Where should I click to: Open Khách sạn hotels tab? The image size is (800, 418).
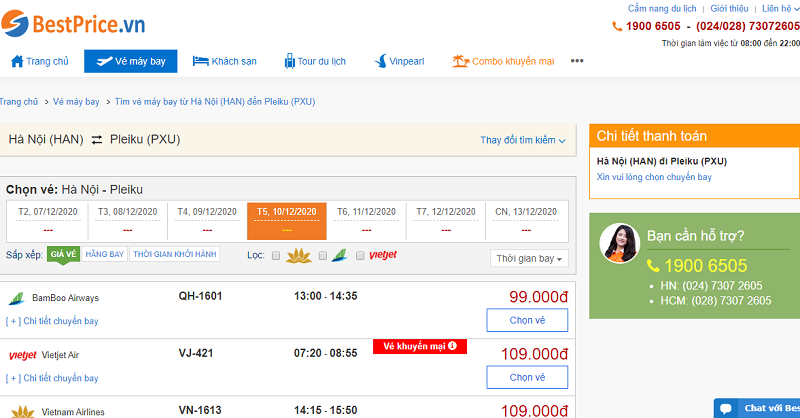(x=224, y=61)
